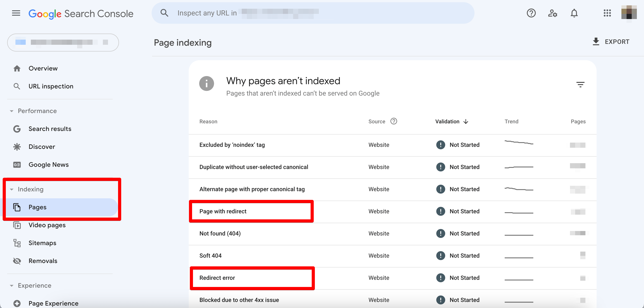Image resolution: width=644 pixels, height=308 pixels.
Task: Click the help question mark icon
Action: tap(531, 13)
